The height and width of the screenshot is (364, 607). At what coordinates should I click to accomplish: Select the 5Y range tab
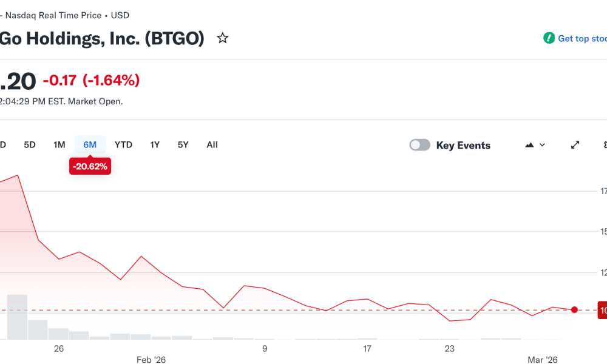[183, 144]
